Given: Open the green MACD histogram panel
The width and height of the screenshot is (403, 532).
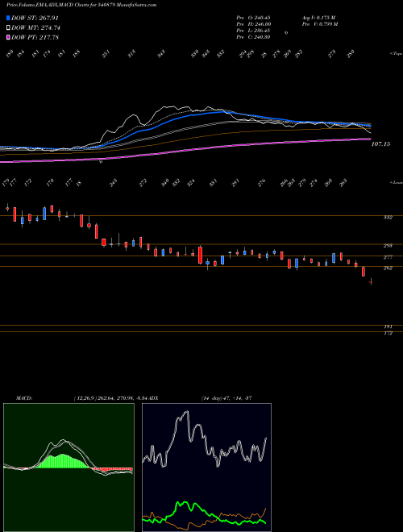Looking at the screenshot, I should point(69,468).
